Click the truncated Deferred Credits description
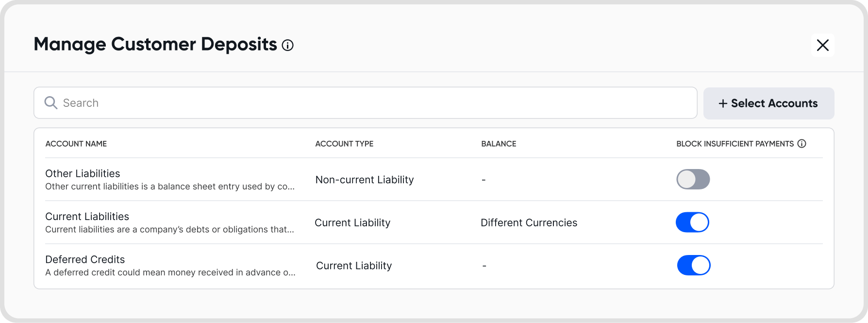Screen dimensions: 868x323 170,272
